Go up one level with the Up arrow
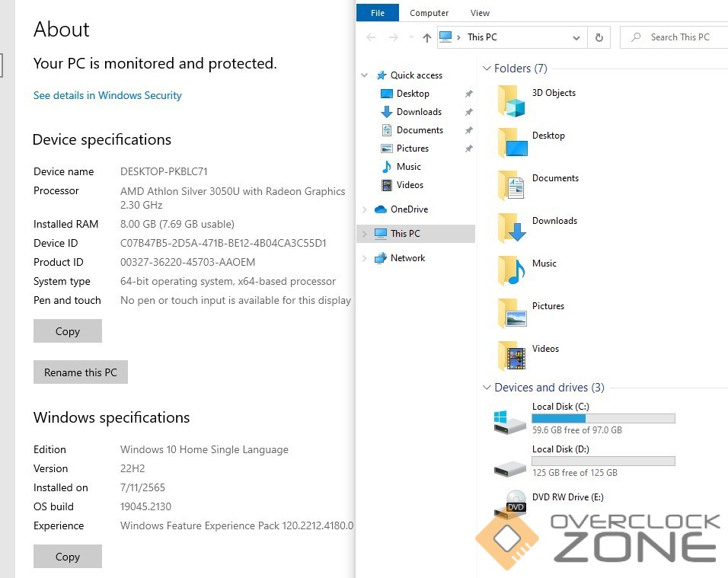Screen dimensions: 728x578 (x=426, y=37)
